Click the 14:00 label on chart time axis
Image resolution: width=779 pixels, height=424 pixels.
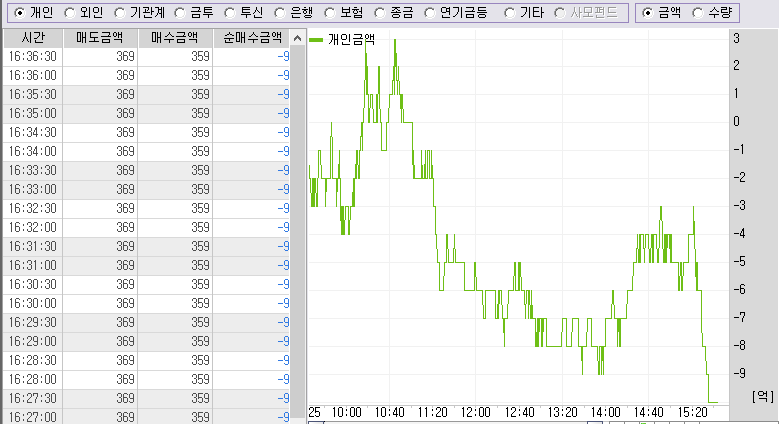(606, 413)
